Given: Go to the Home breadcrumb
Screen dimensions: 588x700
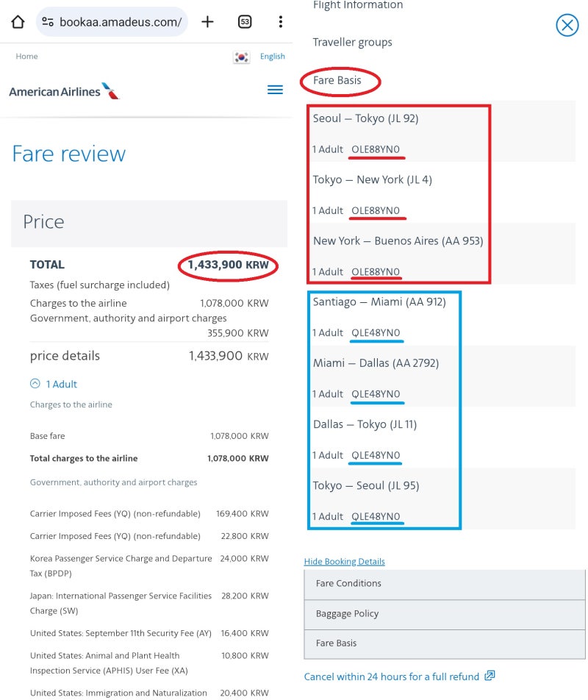Looking at the screenshot, I should pyautogui.click(x=26, y=56).
